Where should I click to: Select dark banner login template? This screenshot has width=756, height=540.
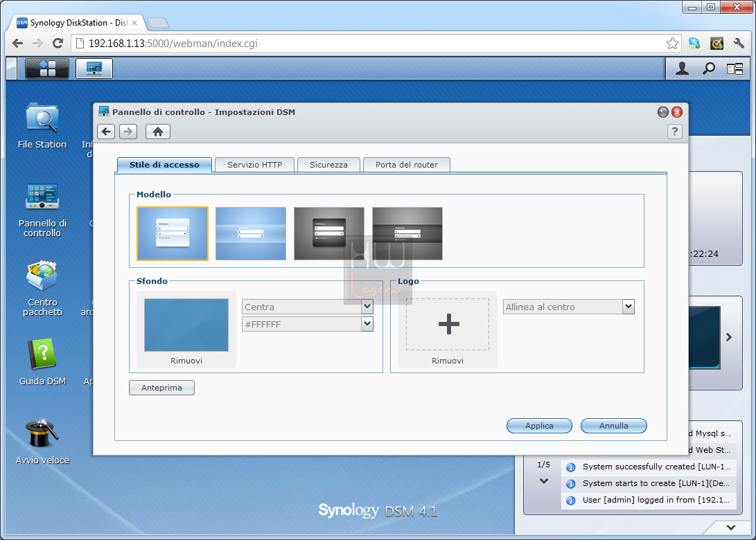[x=407, y=233]
